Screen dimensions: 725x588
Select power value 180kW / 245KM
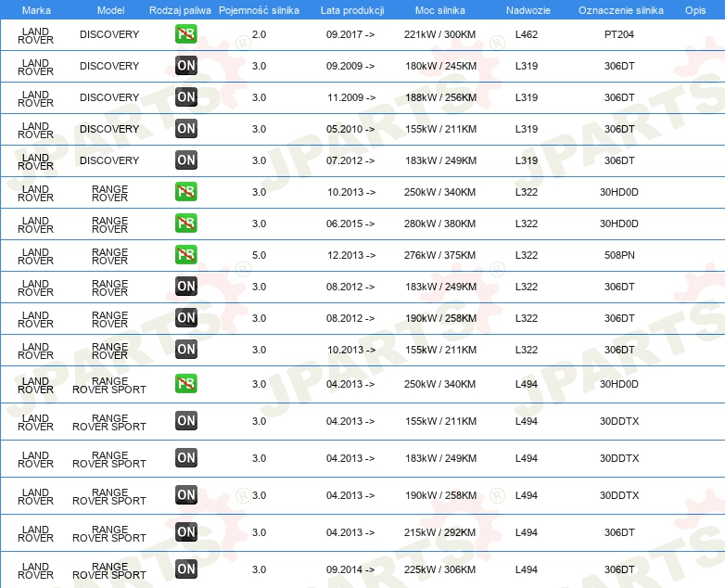[440, 66]
